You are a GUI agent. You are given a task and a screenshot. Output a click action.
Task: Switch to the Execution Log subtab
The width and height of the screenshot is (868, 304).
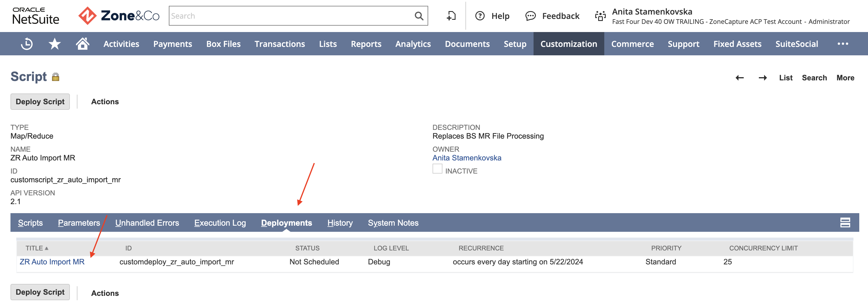[x=220, y=223]
